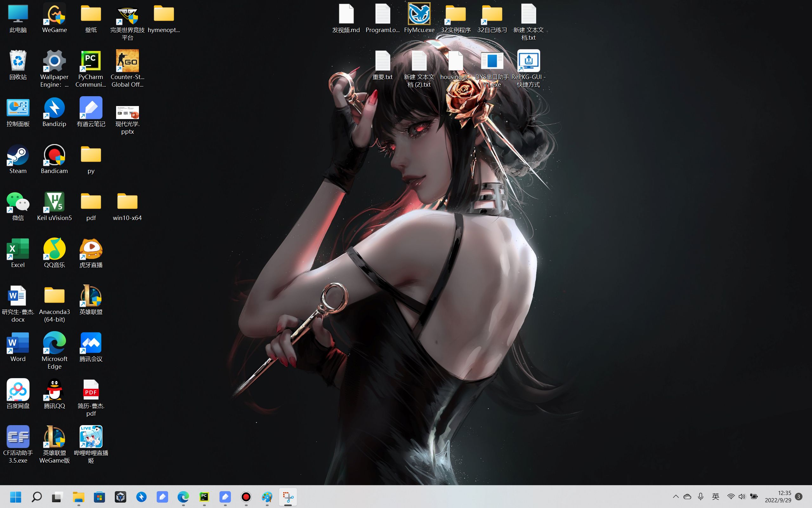Open the 控制面板 control panel icon
Image resolution: width=812 pixels, height=508 pixels.
tap(18, 112)
